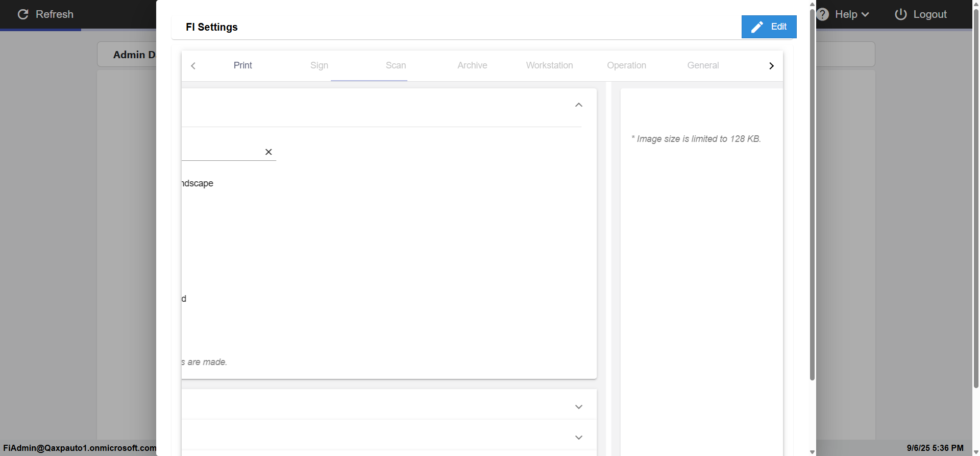Open the Help question-mark icon
The image size is (980, 456).
(822, 14)
